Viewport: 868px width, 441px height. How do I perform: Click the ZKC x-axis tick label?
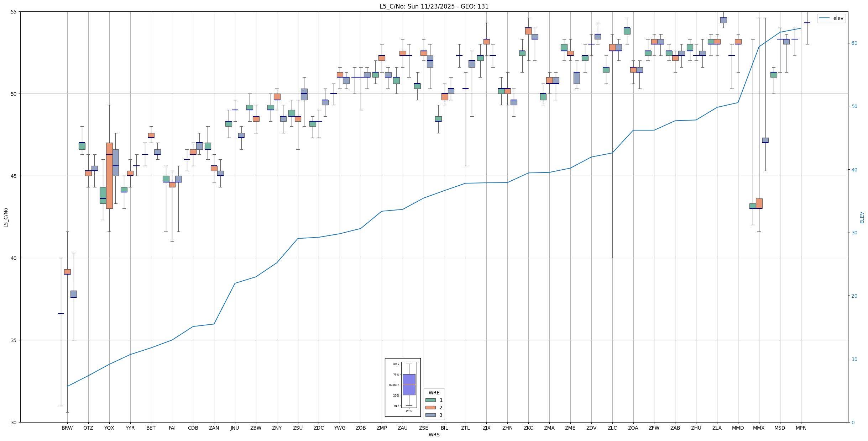coord(528,428)
